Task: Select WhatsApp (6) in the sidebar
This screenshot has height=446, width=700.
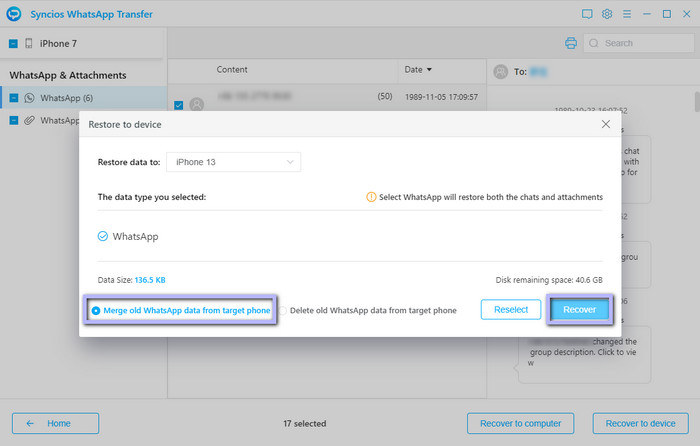Action: [x=83, y=98]
